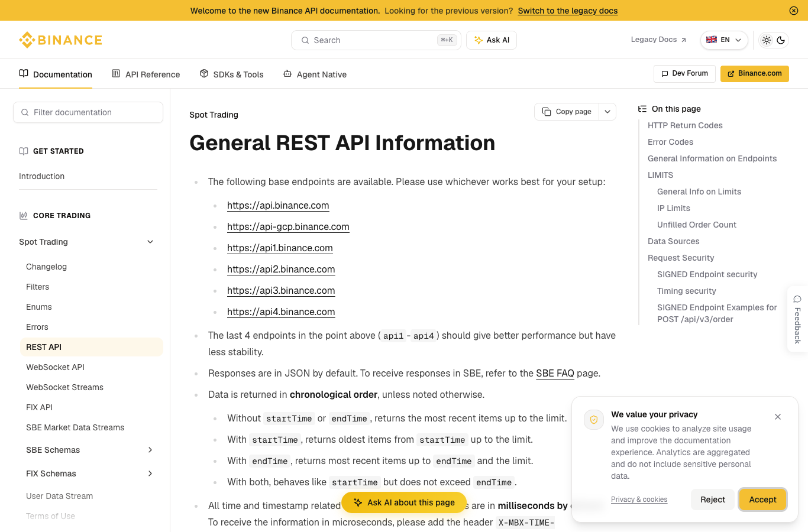Click the Binance logo
Viewport: 808px width, 532px height.
(x=60, y=40)
